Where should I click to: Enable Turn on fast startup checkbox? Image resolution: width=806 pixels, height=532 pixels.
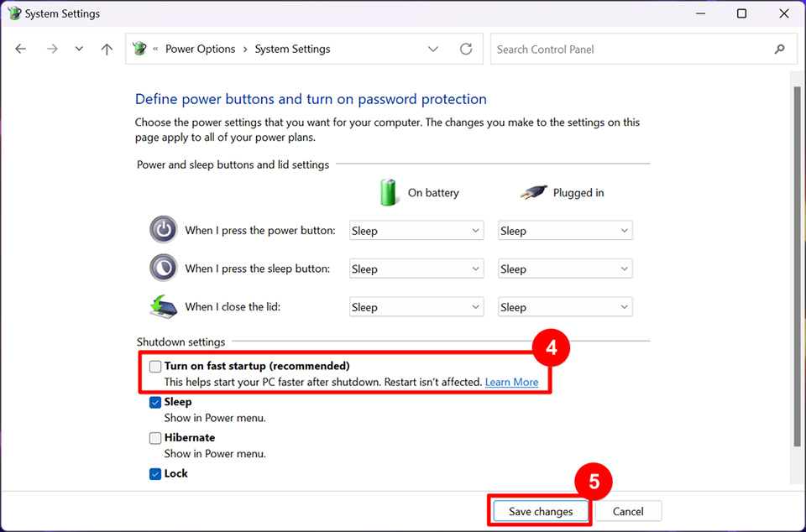[154, 366]
